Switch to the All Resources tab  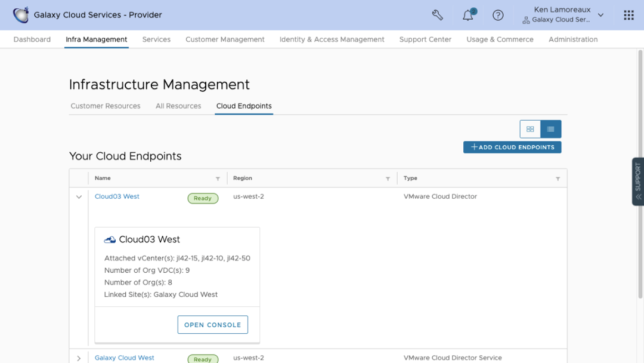[178, 106]
